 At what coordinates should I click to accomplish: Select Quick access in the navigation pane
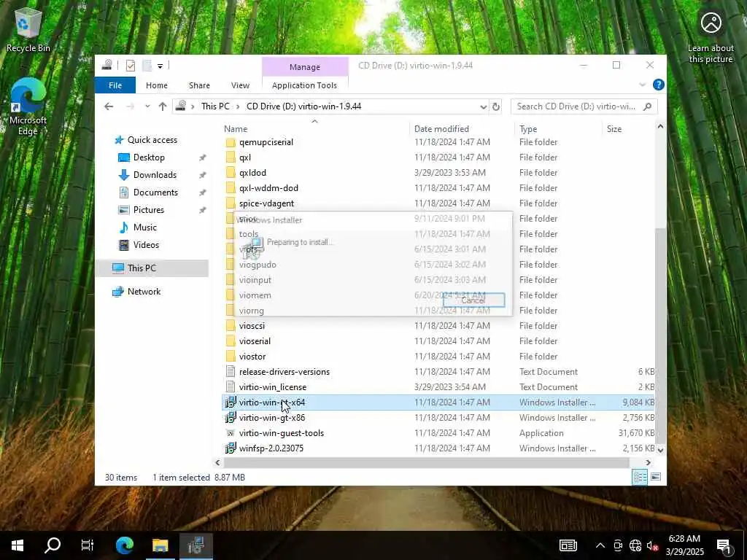pyautogui.click(x=152, y=140)
